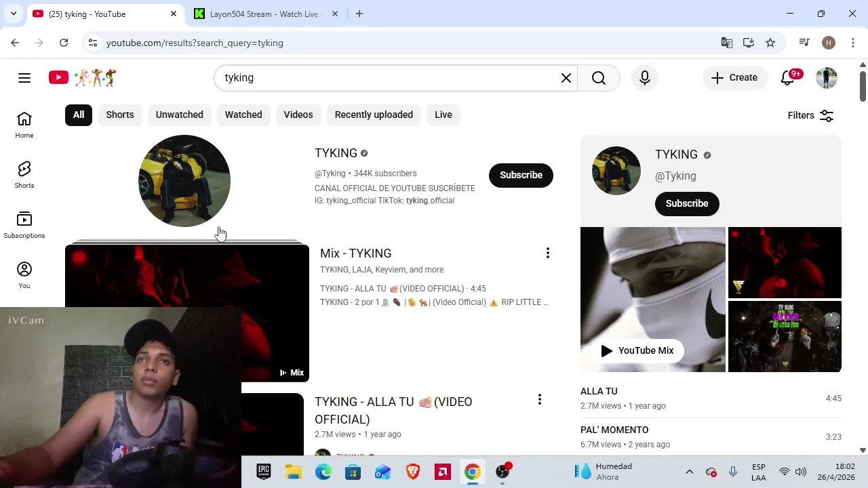This screenshot has height=488, width=868.
Task: Open options for TYKING - ALLA TU video
Action: (x=540, y=400)
